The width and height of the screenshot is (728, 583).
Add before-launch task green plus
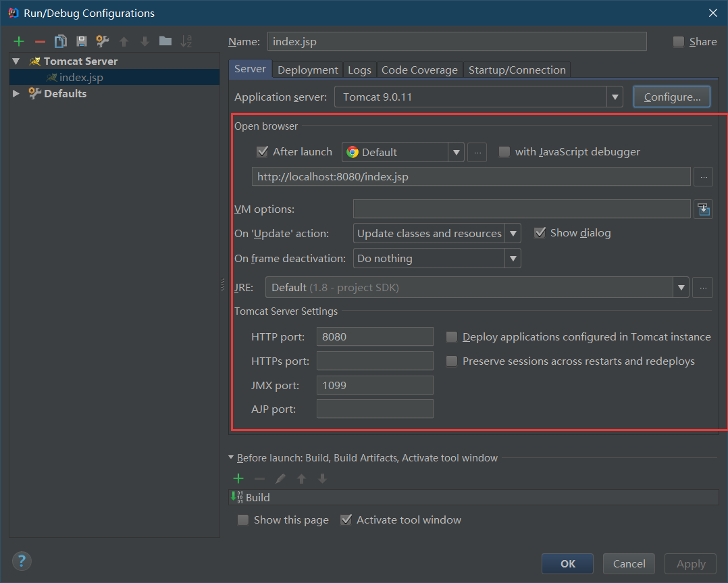238,478
